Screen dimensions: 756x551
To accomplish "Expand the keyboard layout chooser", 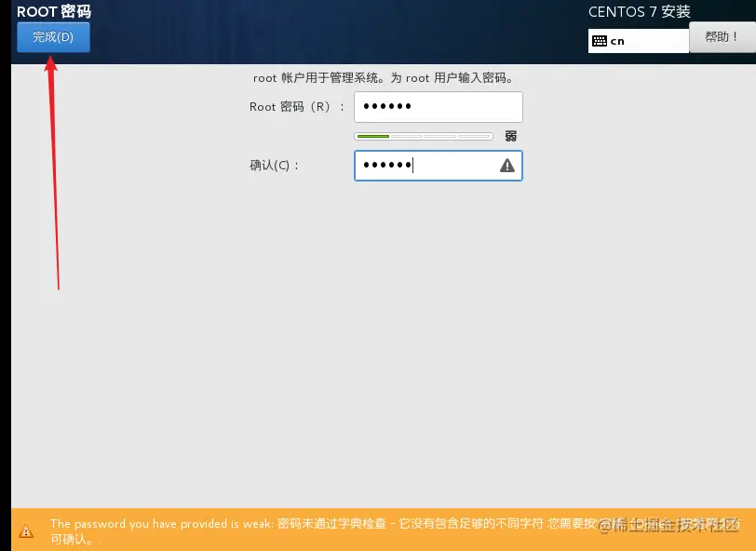I will point(638,40).
